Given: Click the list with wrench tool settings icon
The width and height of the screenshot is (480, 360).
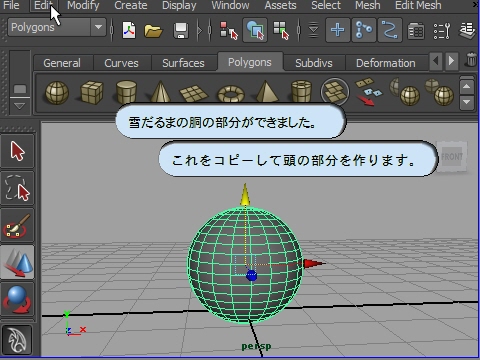Looking at the screenshot, I should tap(442, 31).
